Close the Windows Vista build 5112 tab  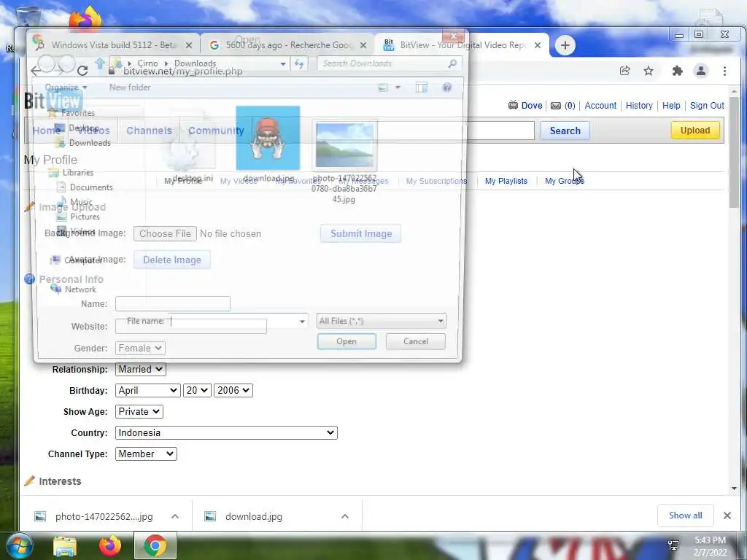point(189,45)
